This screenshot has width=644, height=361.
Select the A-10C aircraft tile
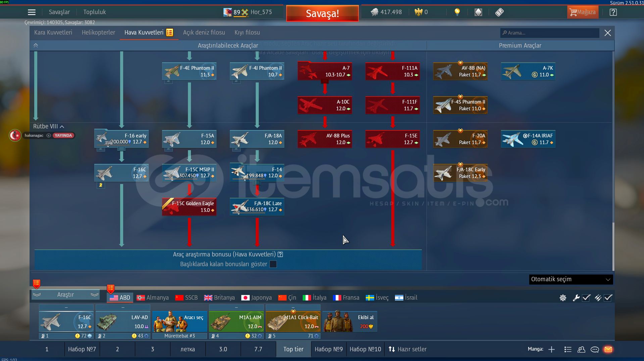[325, 105]
